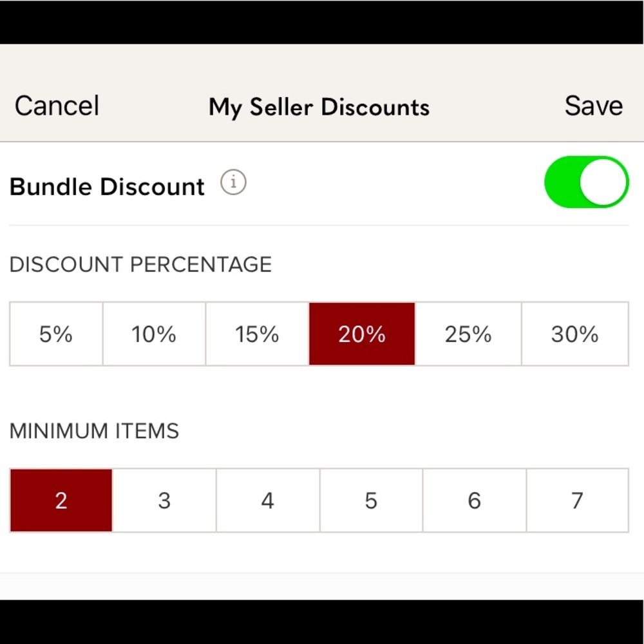Image resolution: width=644 pixels, height=644 pixels.
Task: Select the 5% discount percentage
Action: point(55,334)
